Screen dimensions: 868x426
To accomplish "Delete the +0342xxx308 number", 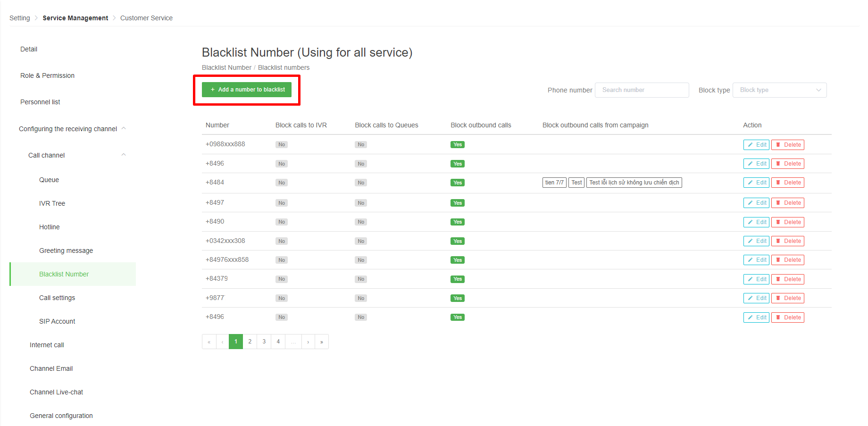I will [x=787, y=241].
